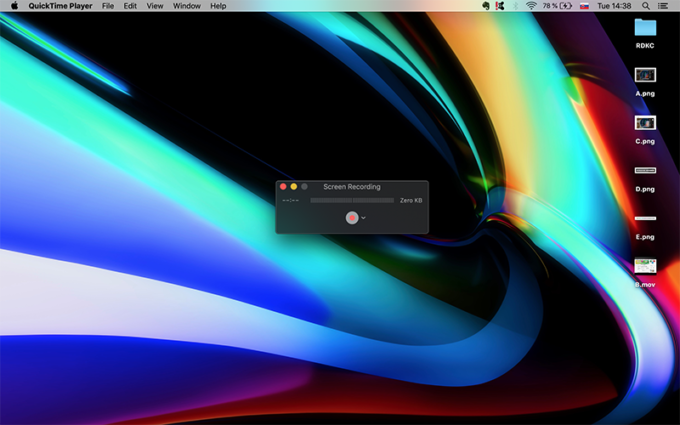The image size is (680, 425).
Task: Minimize the Screen Recording window
Action: (x=294, y=186)
